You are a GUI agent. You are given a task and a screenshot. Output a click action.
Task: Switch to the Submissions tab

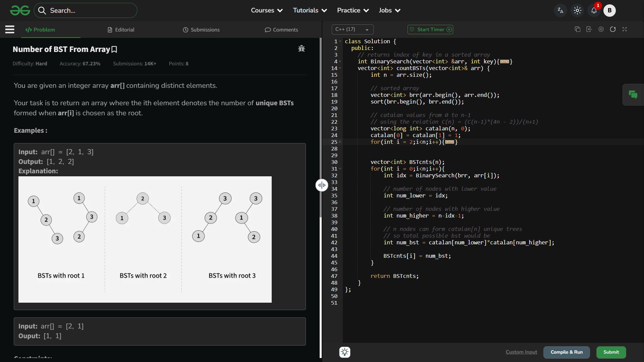coord(201,30)
